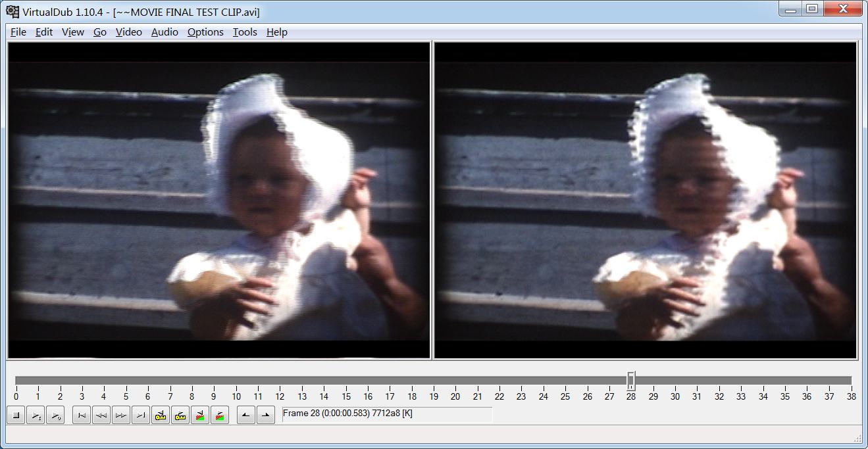Click frame number 38 on the timeline
The width and height of the screenshot is (868, 449).
click(x=851, y=396)
